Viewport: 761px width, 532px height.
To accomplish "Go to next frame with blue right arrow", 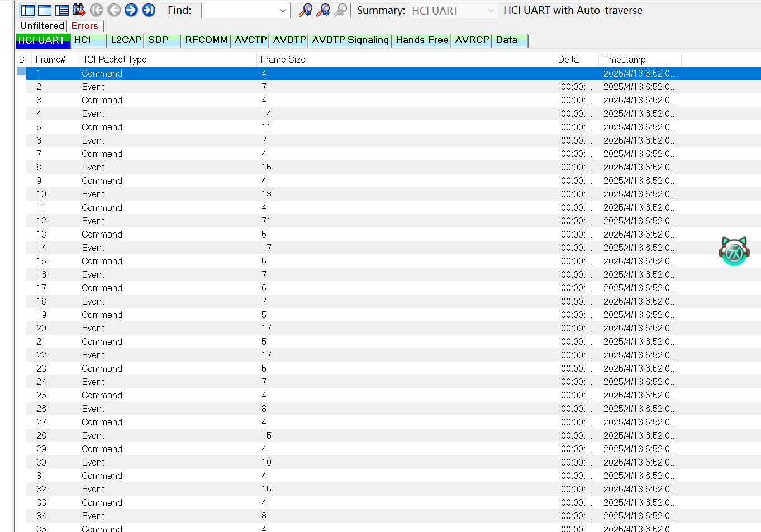I will pyautogui.click(x=131, y=10).
